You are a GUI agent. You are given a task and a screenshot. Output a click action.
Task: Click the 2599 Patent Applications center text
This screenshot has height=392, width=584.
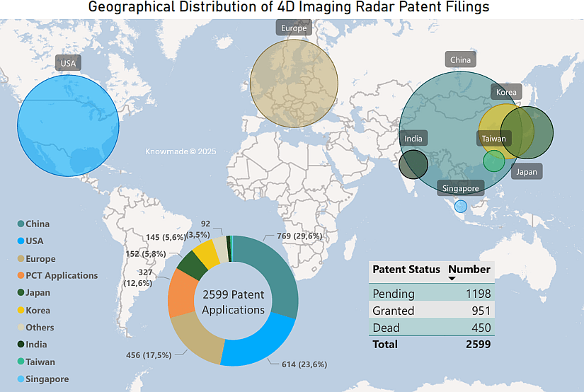click(x=233, y=302)
